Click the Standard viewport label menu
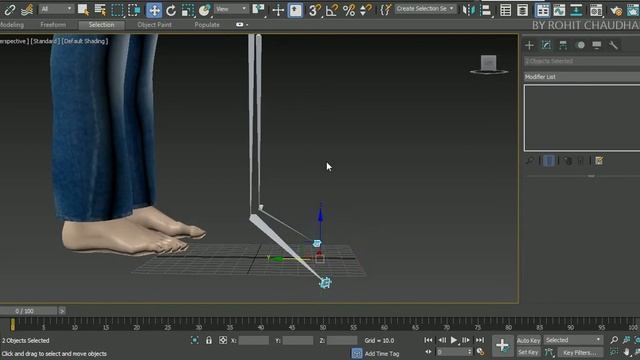This screenshot has width=640, height=360. point(45,41)
